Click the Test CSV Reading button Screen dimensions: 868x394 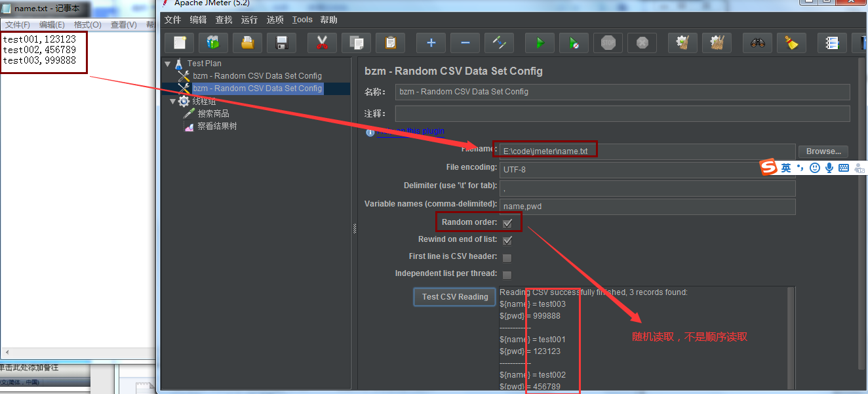pos(455,297)
